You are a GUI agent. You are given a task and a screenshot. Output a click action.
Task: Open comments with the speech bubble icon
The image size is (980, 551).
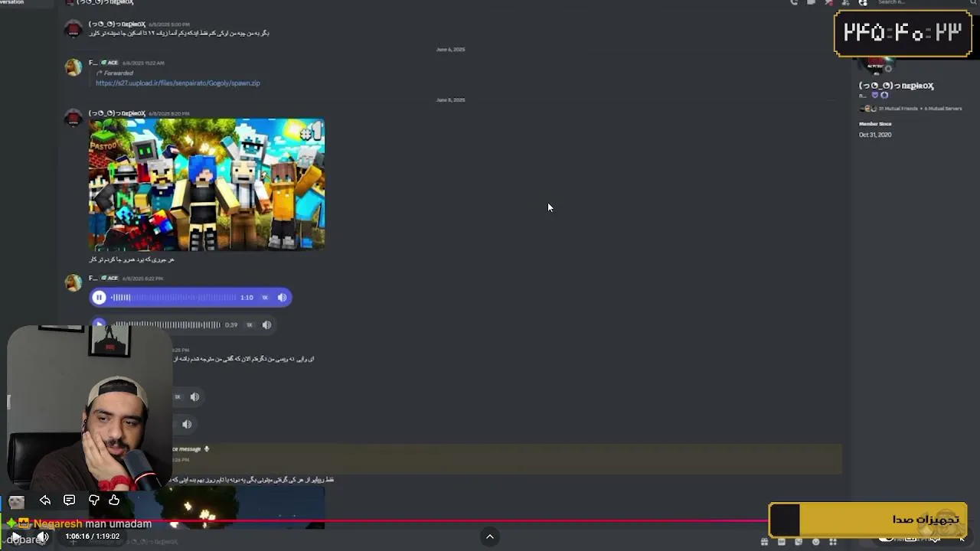click(x=69, y=500)
